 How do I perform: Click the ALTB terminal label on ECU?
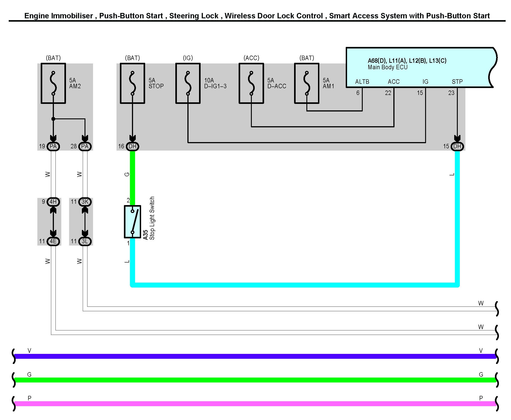tap(362, 82)
